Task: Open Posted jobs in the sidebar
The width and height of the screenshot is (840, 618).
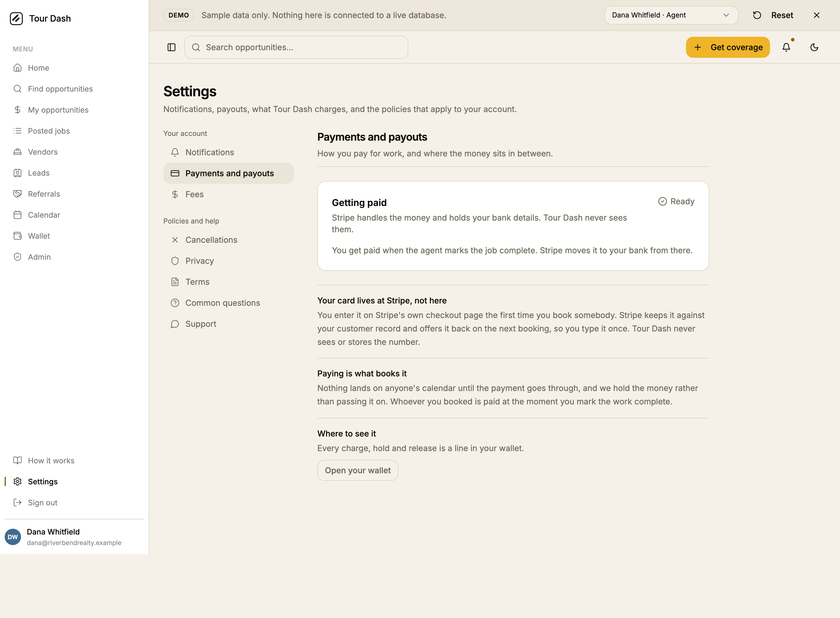Action: pos(75,130)
